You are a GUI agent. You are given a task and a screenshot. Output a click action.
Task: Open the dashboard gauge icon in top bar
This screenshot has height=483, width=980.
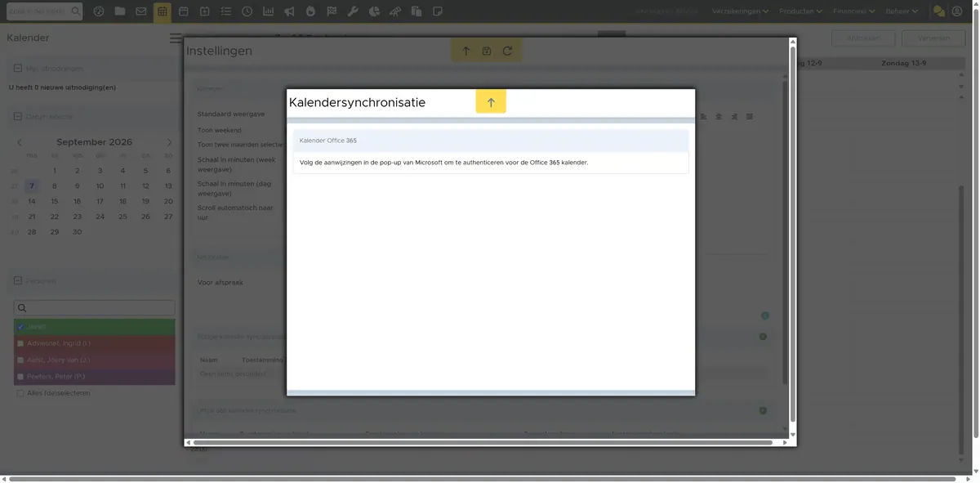99,11
